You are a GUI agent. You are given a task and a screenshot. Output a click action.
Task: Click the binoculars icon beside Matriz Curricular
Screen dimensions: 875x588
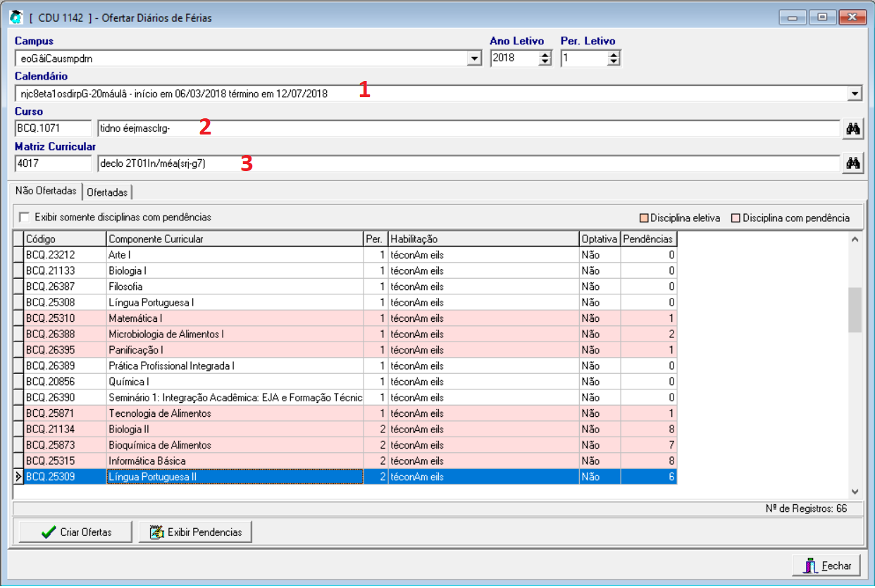tap(853, 163)
